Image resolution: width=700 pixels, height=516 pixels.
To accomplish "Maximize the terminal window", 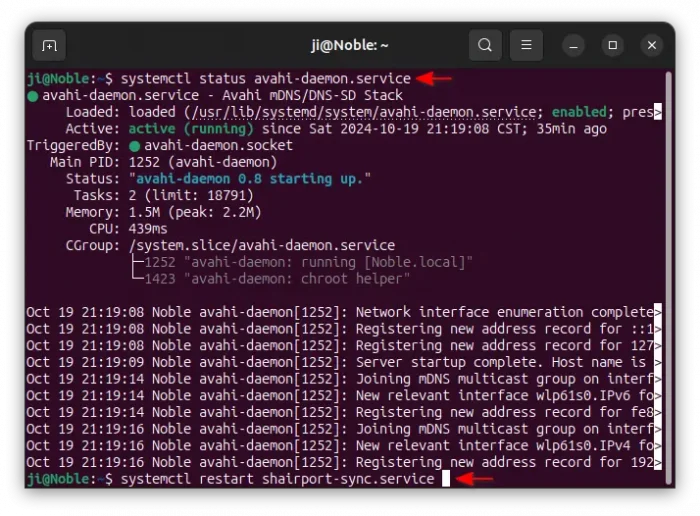I will [x=612, y=46].
